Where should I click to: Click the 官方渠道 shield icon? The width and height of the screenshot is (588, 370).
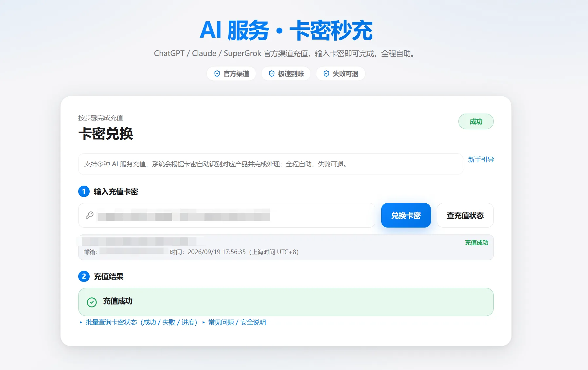click(217, 74)
